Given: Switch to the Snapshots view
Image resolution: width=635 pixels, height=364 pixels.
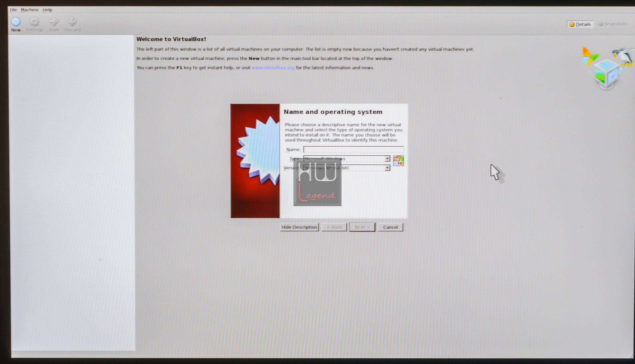Looking at the screenshot, I should coord(612,24).
